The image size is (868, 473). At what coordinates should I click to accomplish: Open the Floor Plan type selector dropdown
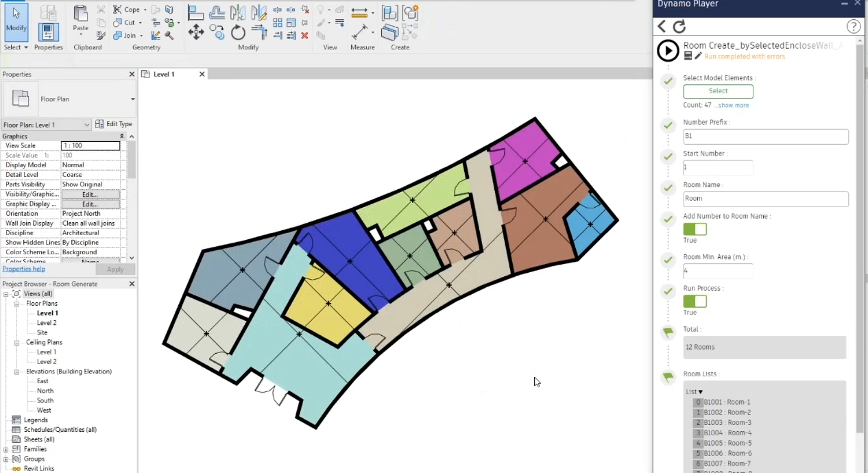point(132,99)
